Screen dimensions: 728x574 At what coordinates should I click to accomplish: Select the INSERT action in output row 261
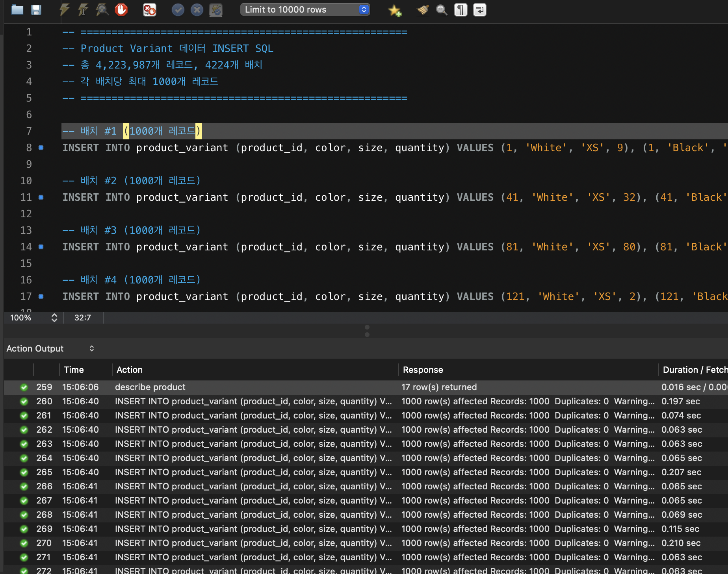(253, 415)
